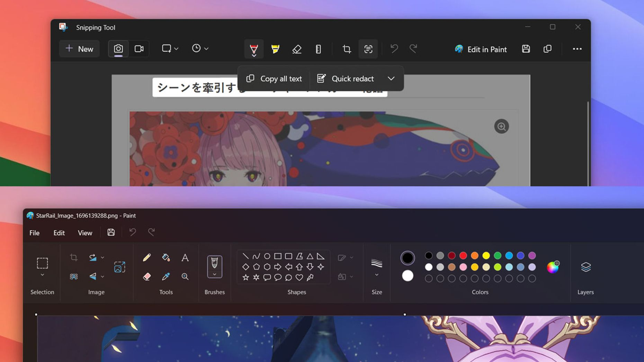Image resolution: width=644 pixels, height=362 pixels.
Task: Open the View menu in Paint
Action: tap(85, 233)
